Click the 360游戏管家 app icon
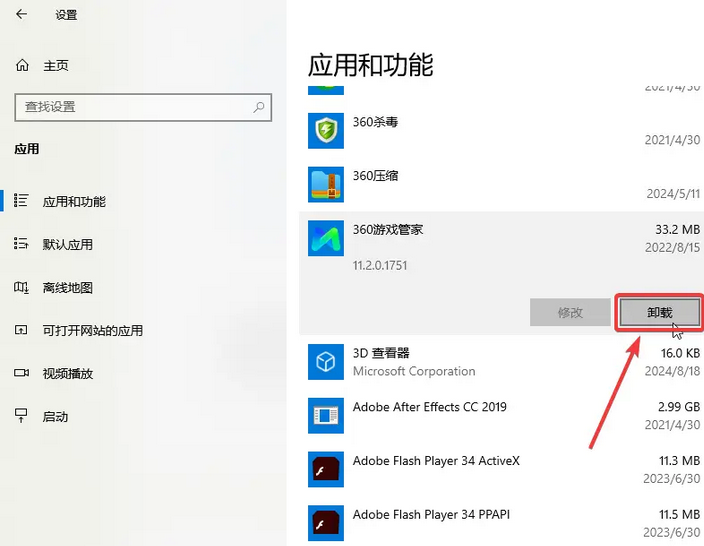Screen dimensions: 704x546 click(x=326, y=238)
